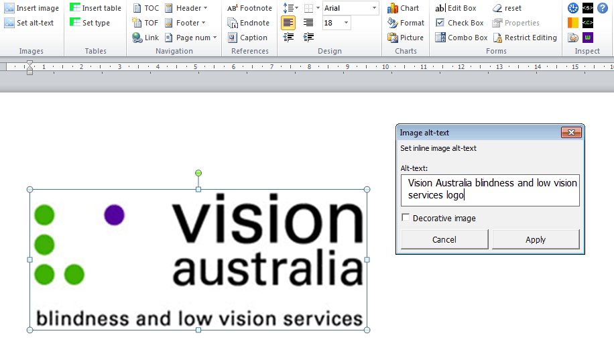Tick the Decorative image checkbox

(406, 218)
